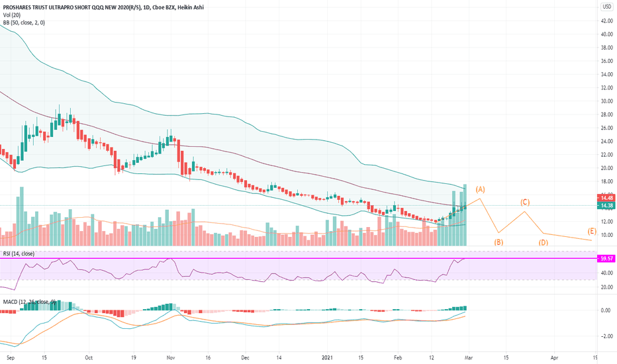Click the 12 date tick after Feb
617x364 pixels.
tap(431, 357)
